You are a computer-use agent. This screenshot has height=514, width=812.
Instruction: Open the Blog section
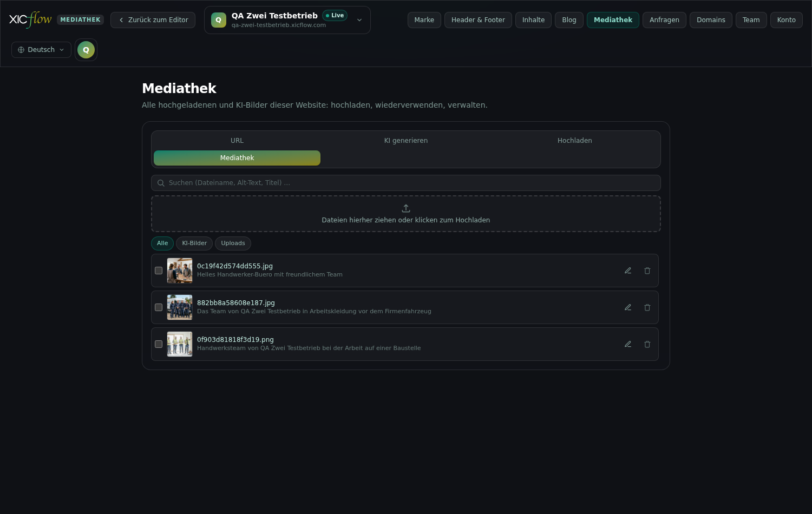pos(569,20)
